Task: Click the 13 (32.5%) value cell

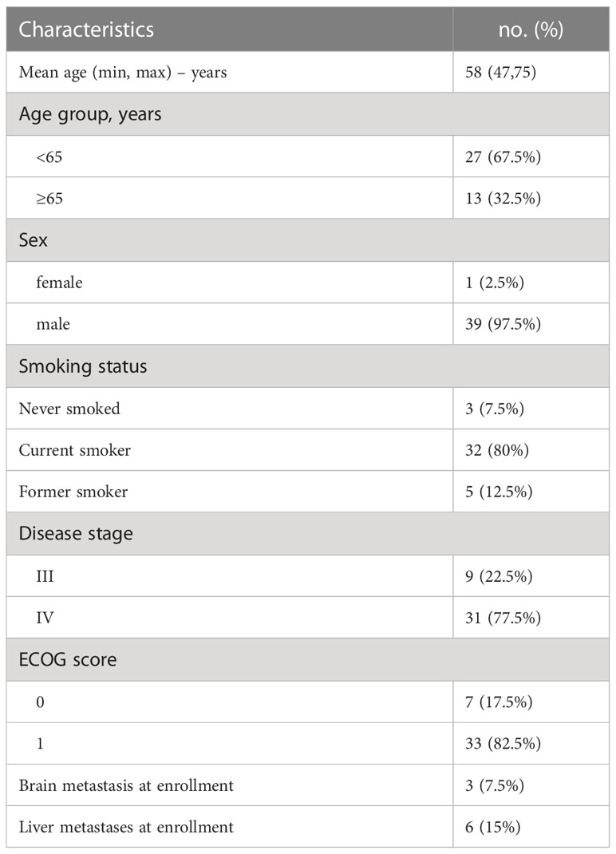Action: pos(503,198)
